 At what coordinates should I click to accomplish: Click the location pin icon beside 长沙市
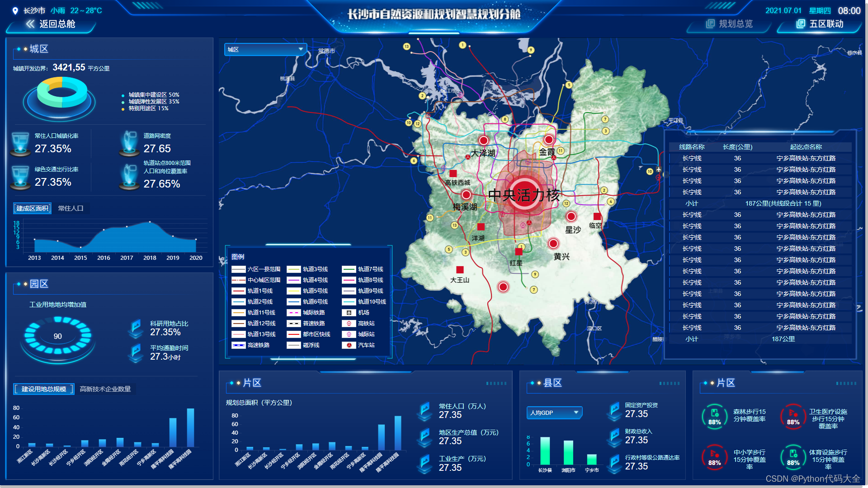point(15,11)
